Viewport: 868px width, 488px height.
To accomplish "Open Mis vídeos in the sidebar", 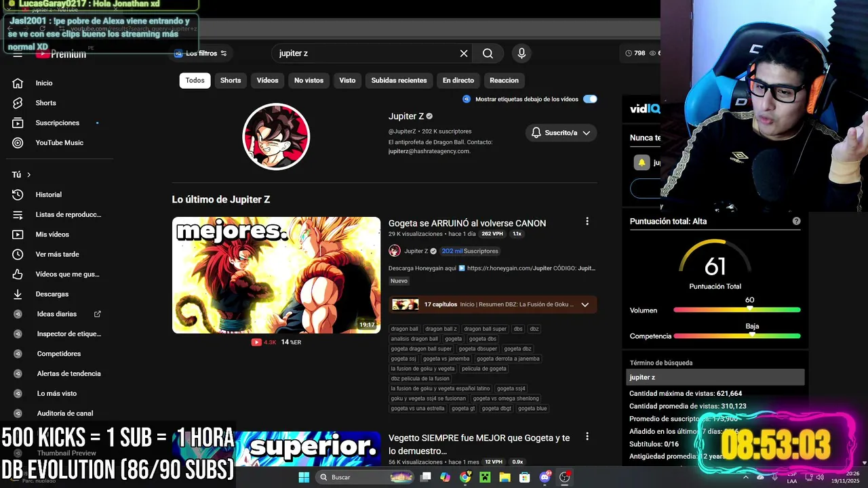I will 52,235.
